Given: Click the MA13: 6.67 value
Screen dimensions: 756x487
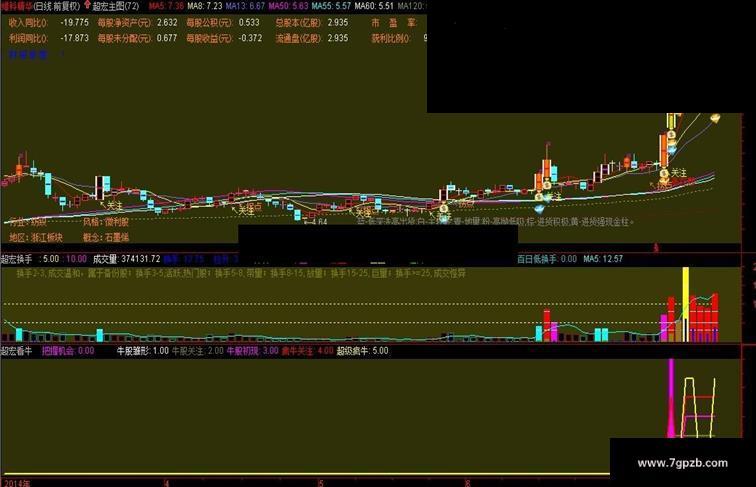Looking at the screenshot, I should 245,6.
